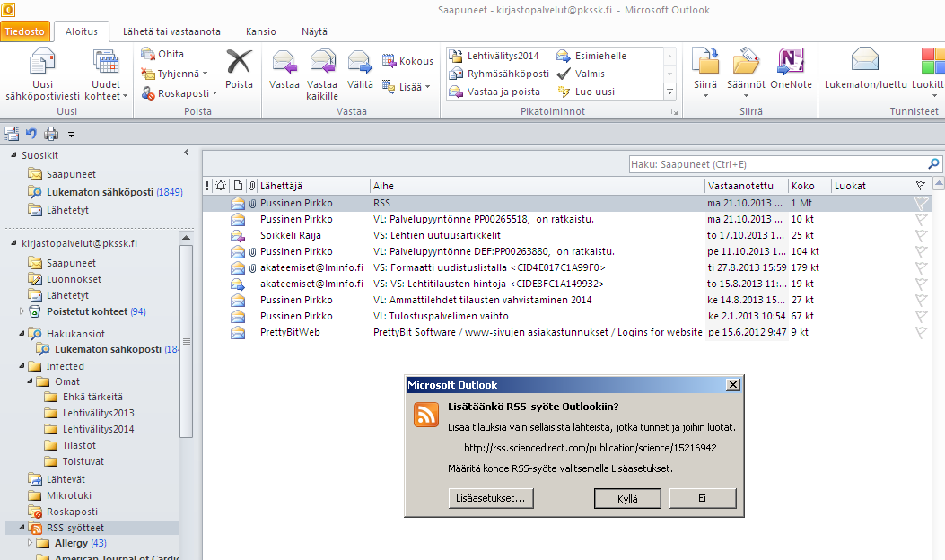Collapse the Suosikit favorites group
The width and height of the screenshot is (945, 560).
click(13, 155)
